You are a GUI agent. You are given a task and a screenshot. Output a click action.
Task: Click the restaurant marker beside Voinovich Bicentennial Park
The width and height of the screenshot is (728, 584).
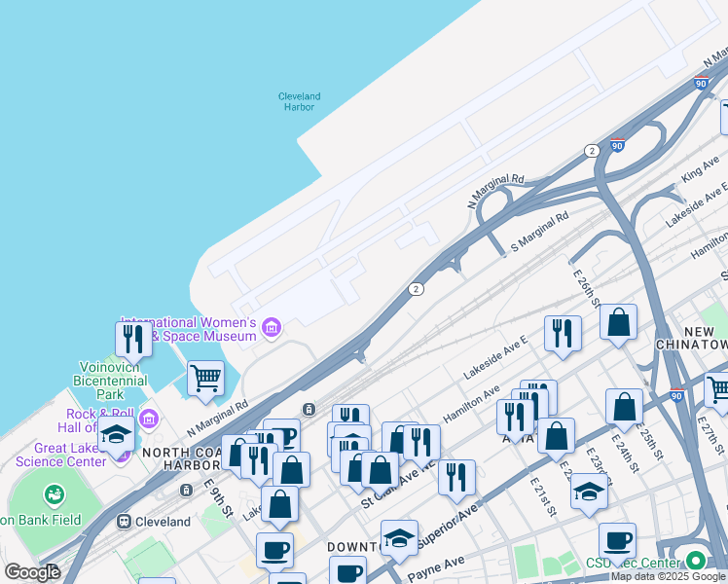[133, 342]
